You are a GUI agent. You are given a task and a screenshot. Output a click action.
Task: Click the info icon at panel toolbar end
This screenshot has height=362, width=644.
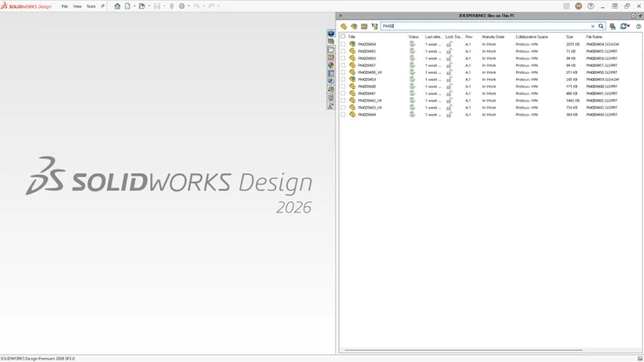point(638,27)
